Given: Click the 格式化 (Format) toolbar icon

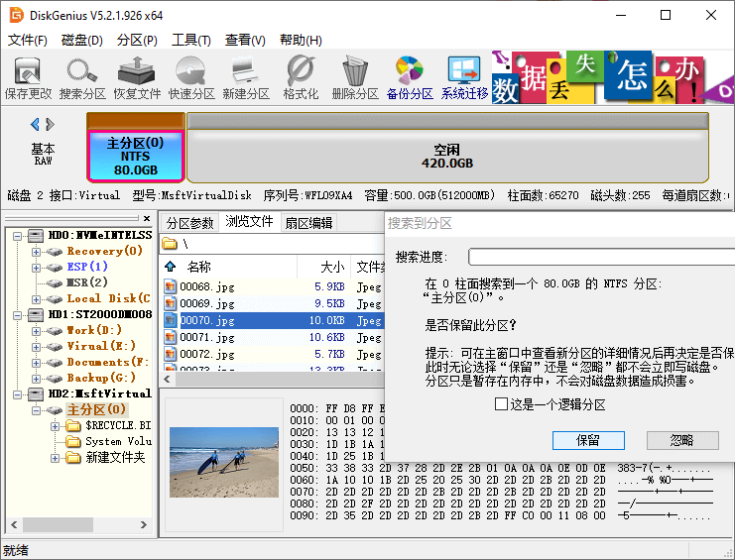Looking at the screenshot, I should (x=301, y=77).
